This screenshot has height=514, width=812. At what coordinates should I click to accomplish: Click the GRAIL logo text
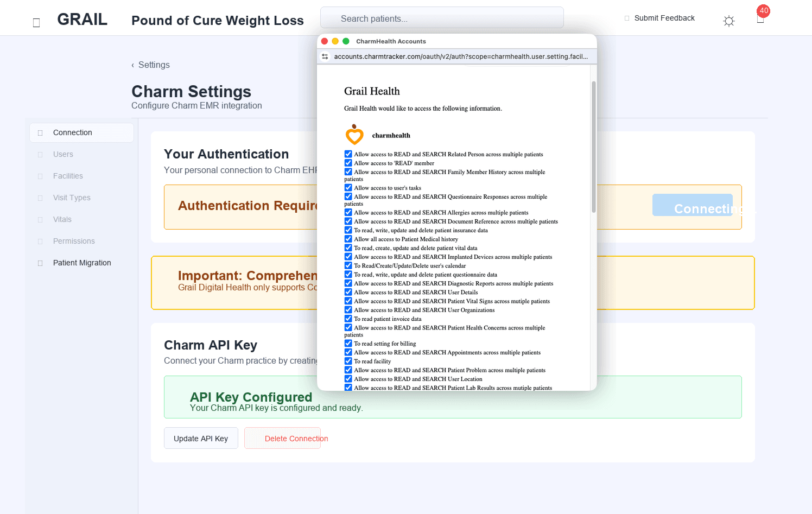[82, 20]
